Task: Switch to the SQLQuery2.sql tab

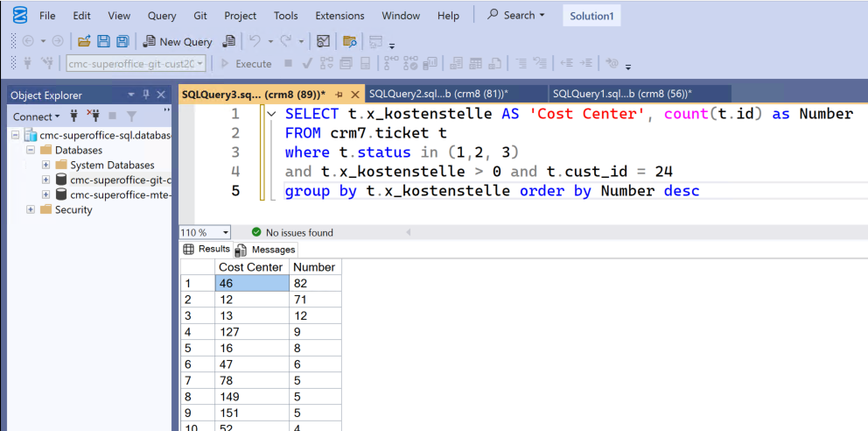Action: pos(438,94)
